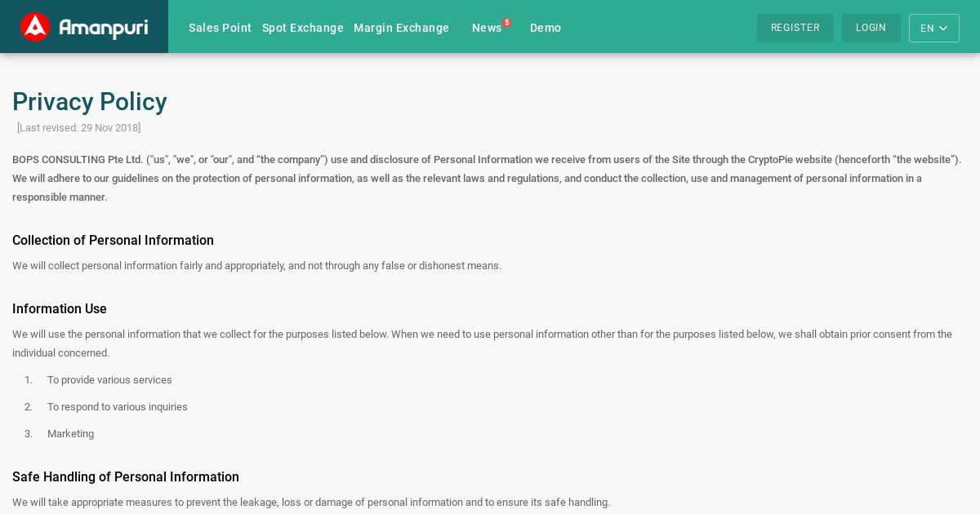Viewport: 980px width, 514px height.
Task: Click list item 'To respond to various inquiries'
Action: point(118,407)
